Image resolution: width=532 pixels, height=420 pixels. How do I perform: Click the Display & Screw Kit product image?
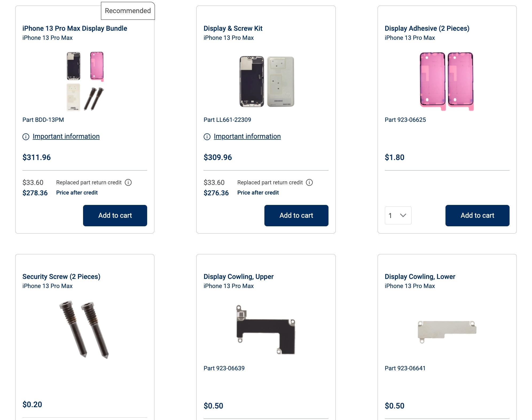tap(267, 81)
